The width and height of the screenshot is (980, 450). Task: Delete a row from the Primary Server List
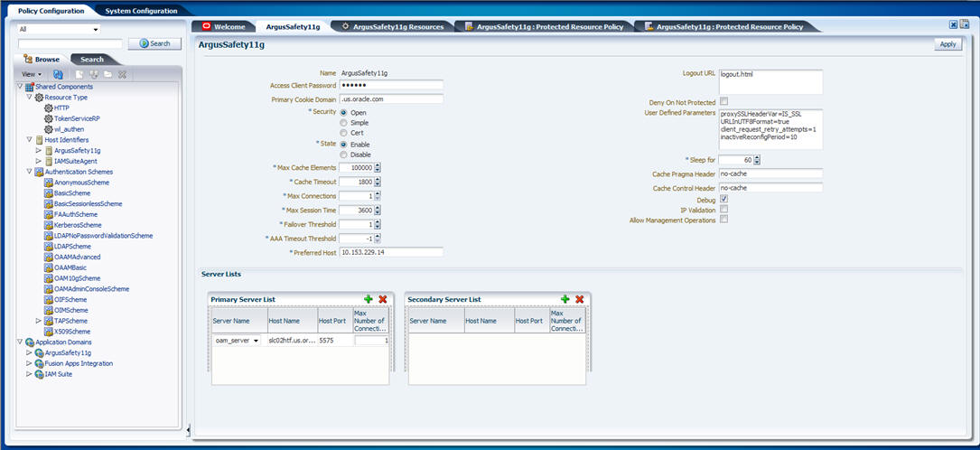(x=382, y=299)
